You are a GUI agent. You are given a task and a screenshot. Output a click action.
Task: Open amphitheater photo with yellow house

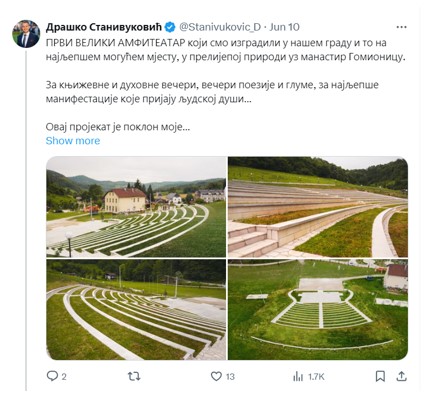pos(136,207)
